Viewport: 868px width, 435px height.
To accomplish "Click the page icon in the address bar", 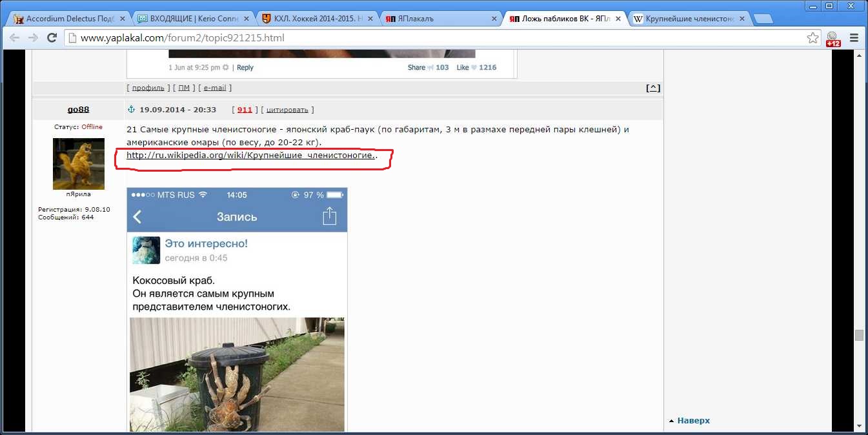I will [x=72, y=38].
